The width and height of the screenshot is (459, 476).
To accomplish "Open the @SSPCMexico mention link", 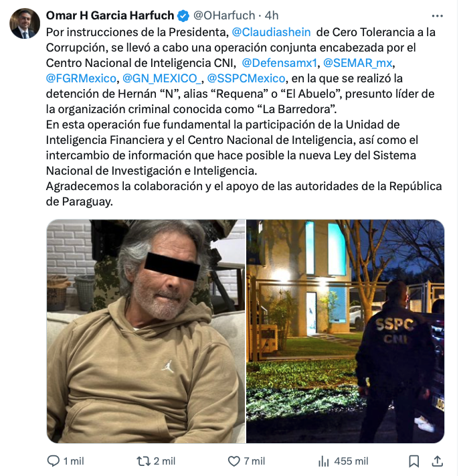I will pyautogui.click(x=246, y=78).
